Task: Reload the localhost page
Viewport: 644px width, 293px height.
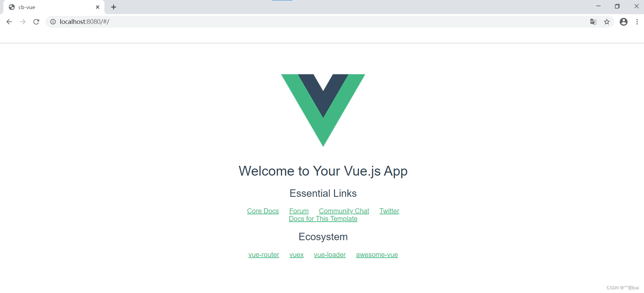Action: [36, 22]
